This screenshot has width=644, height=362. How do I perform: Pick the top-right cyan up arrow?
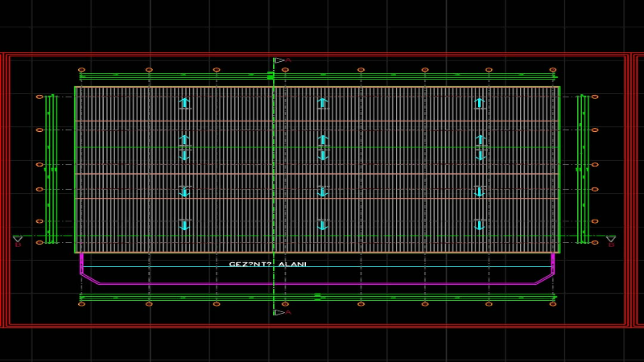tap(480, 103)
